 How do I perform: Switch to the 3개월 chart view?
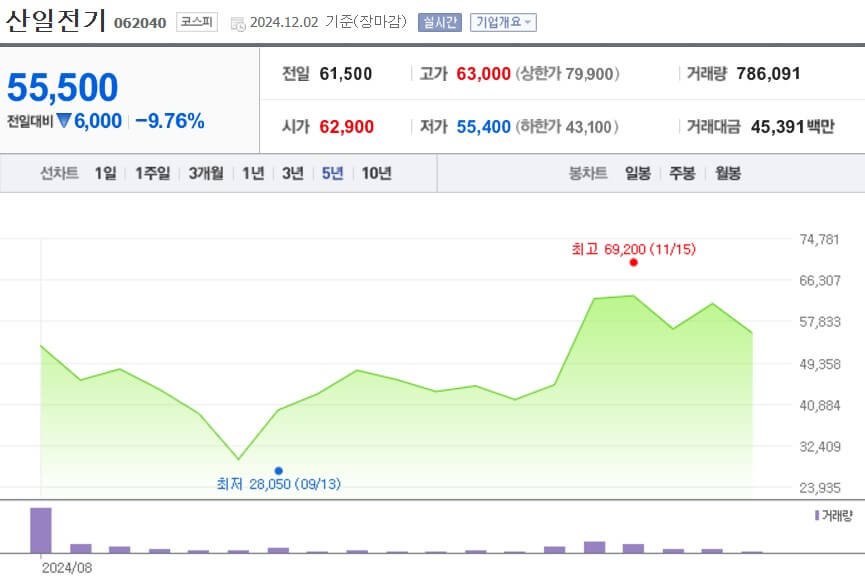(204, 172)
